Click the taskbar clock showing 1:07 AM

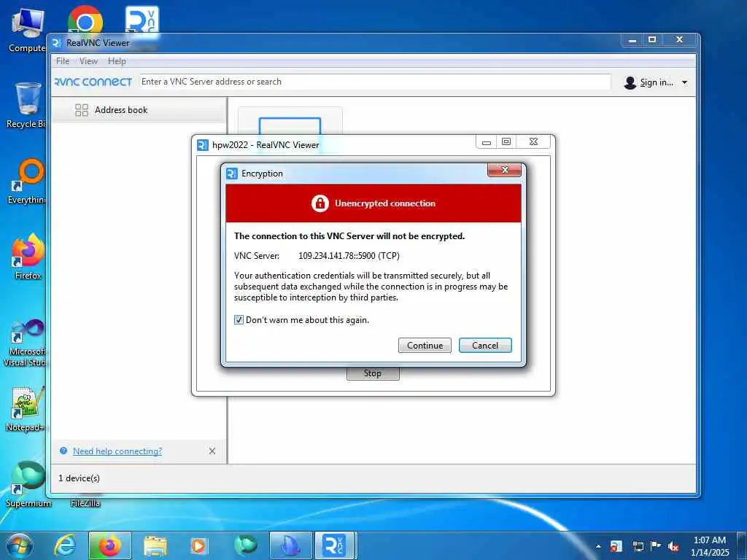click(710, 546)
